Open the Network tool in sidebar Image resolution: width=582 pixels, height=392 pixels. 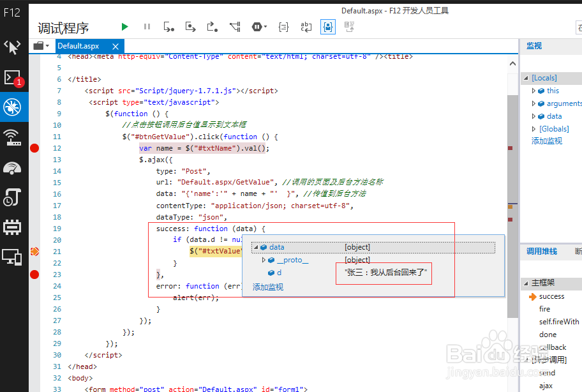point(12,137)
